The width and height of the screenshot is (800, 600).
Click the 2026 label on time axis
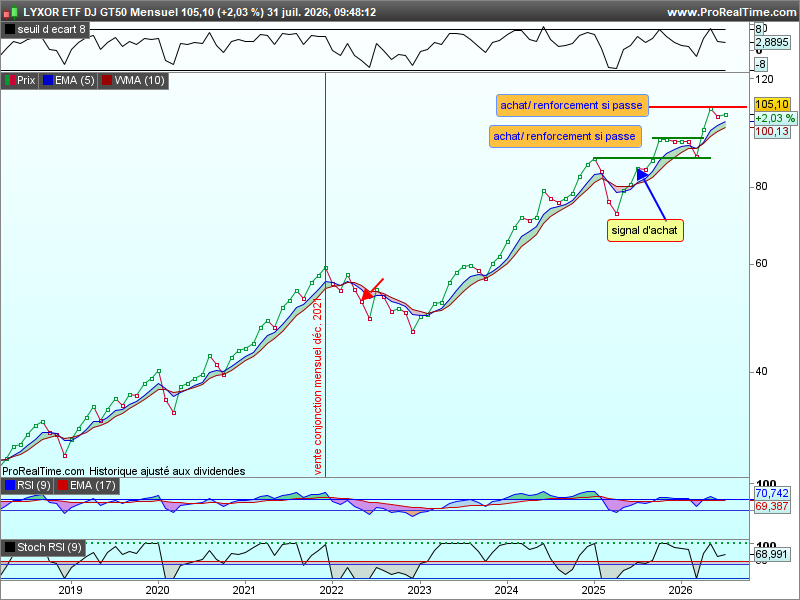pyautogui.click(x=681, y=591)
